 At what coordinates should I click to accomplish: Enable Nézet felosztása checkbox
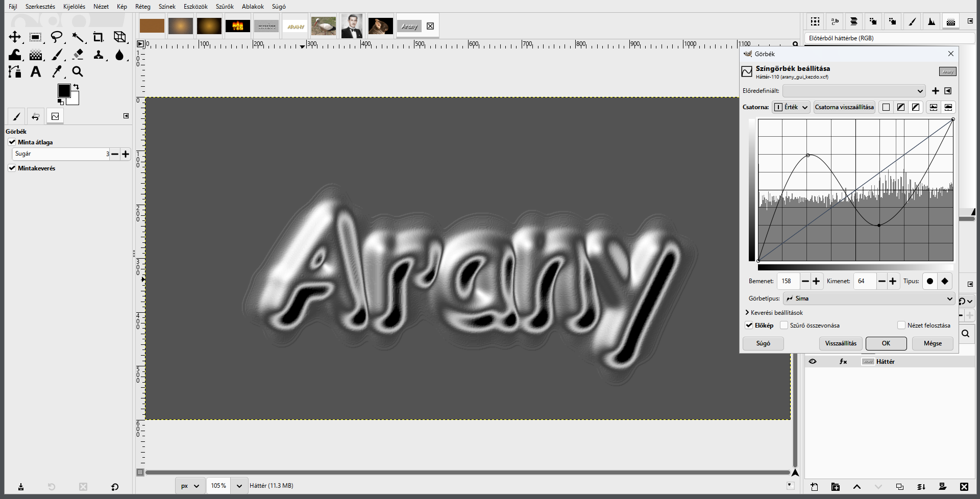(x=901, y=325)
